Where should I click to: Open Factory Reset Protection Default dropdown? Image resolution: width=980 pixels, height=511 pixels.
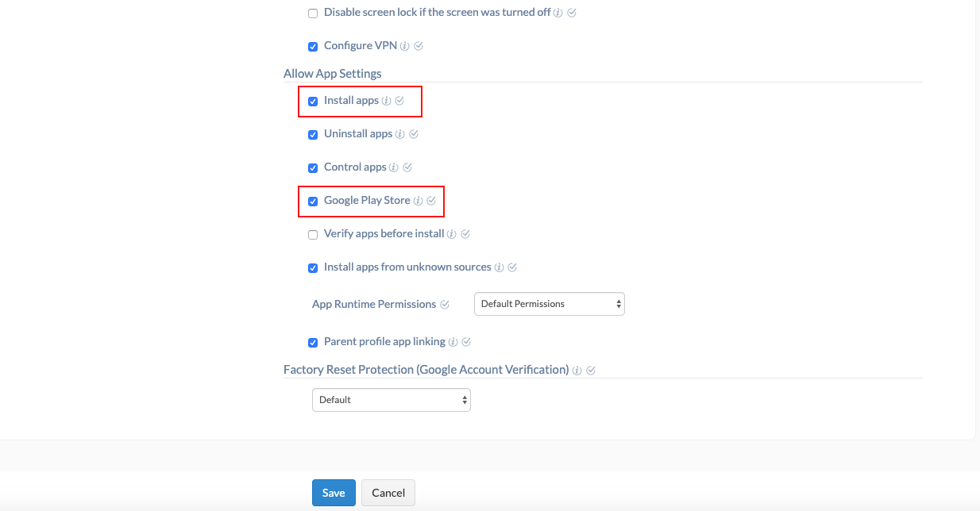pyautogui.click(x=392, y=400)
